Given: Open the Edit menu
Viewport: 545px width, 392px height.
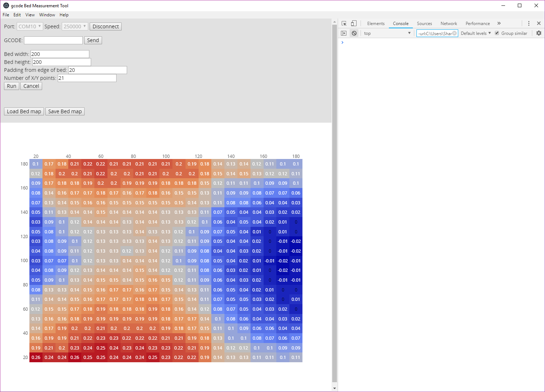Looking at the screenshot, I should click(17, 15).
